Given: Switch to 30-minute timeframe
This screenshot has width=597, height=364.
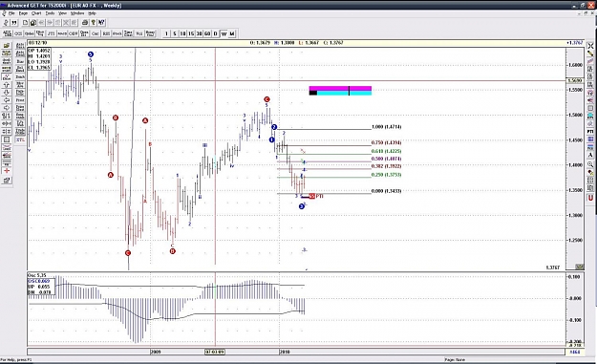Looking at the screenshot, I should (x=199, y=33).
